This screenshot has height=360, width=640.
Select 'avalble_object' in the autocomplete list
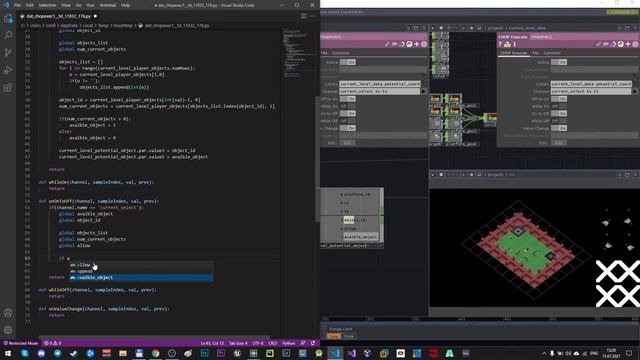click(141, 278)
